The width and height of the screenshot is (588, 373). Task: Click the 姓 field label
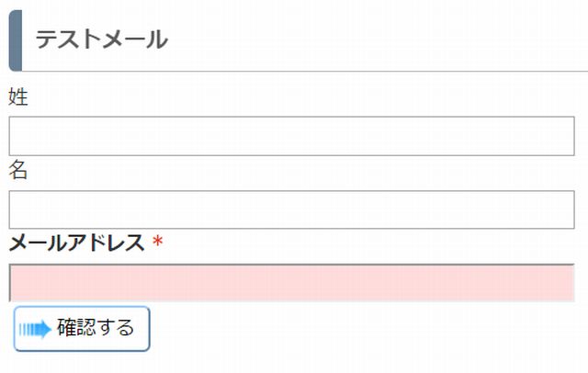[x=18, y=96]
